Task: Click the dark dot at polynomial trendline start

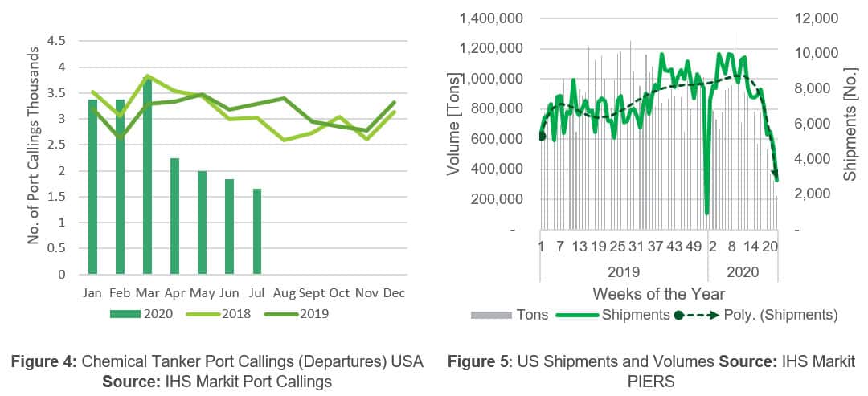Action: tap(542, 136)
